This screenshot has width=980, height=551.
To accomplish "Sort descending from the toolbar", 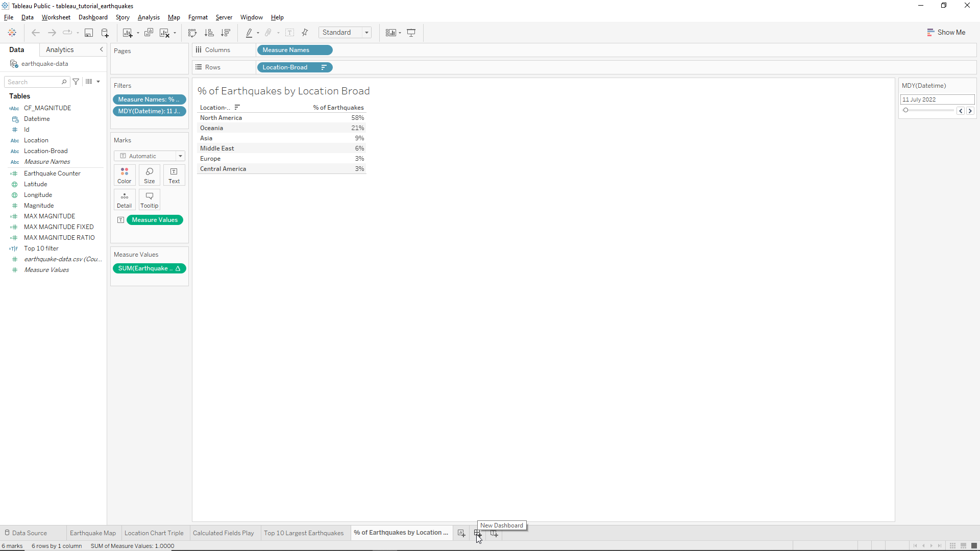I will (225, 33).
